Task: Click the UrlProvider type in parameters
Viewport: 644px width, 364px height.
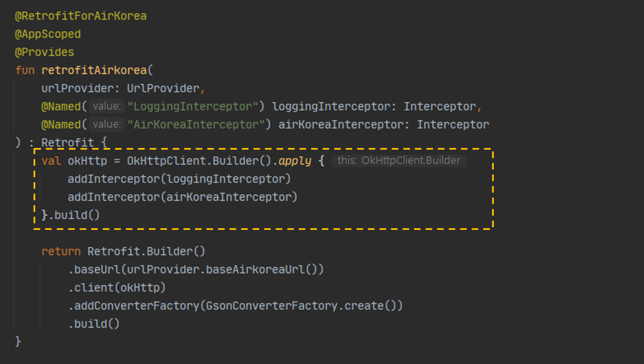Action: pyautogui.click(x=163, y=89)
